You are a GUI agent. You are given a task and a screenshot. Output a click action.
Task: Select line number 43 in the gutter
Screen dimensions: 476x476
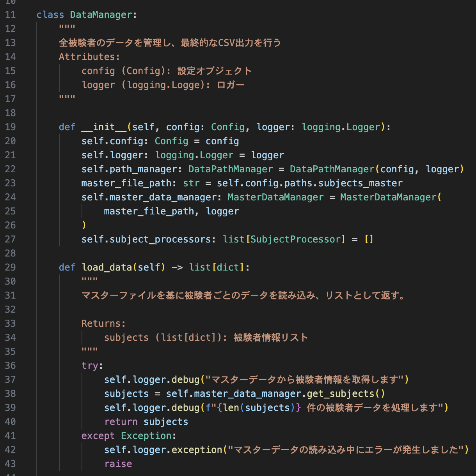pos(11,464)
